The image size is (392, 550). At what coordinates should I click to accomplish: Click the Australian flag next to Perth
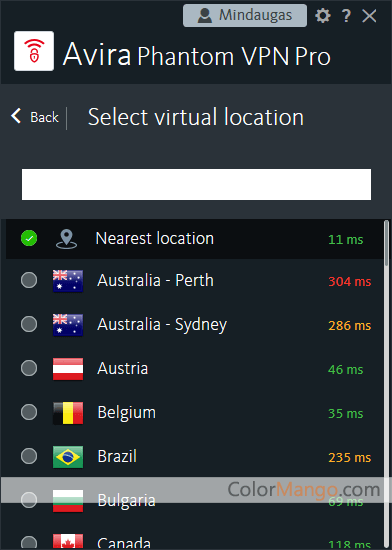68,281
